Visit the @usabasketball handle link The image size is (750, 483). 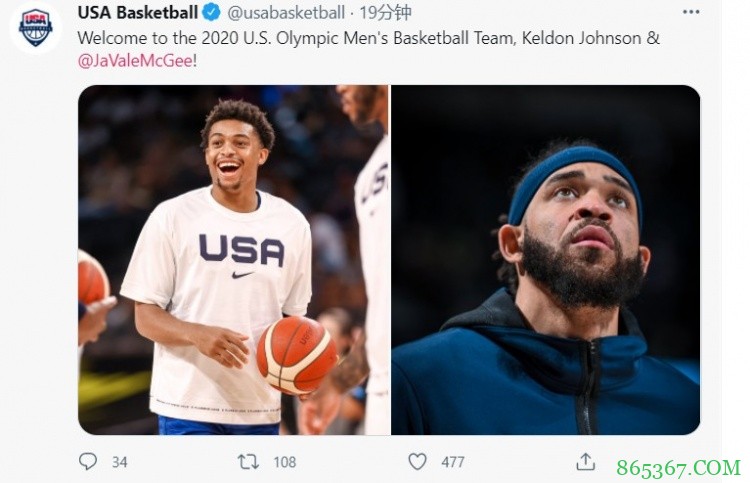pyautogui.click(x=286, y=13)
